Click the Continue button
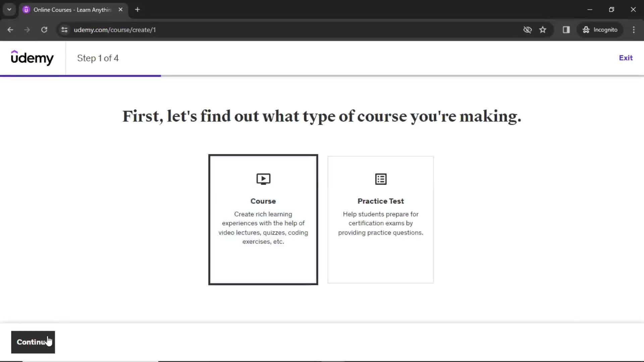This screenshot has height=362, width=644. (33, 342)
